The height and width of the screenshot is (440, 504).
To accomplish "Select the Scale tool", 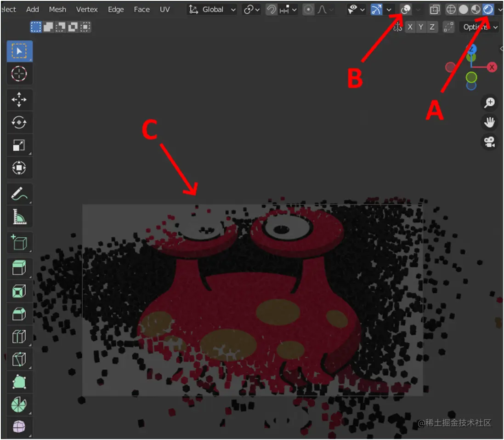I will (19, 145).
